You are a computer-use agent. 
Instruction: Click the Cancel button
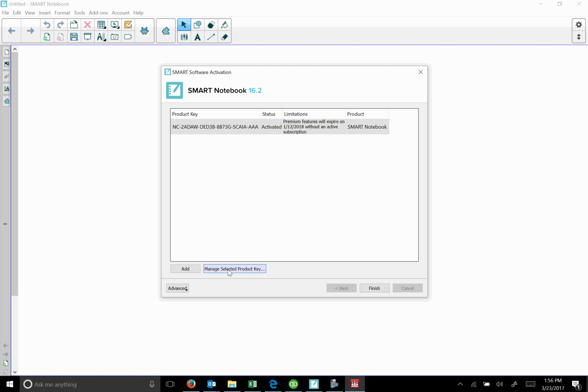(x=407, y=288)
